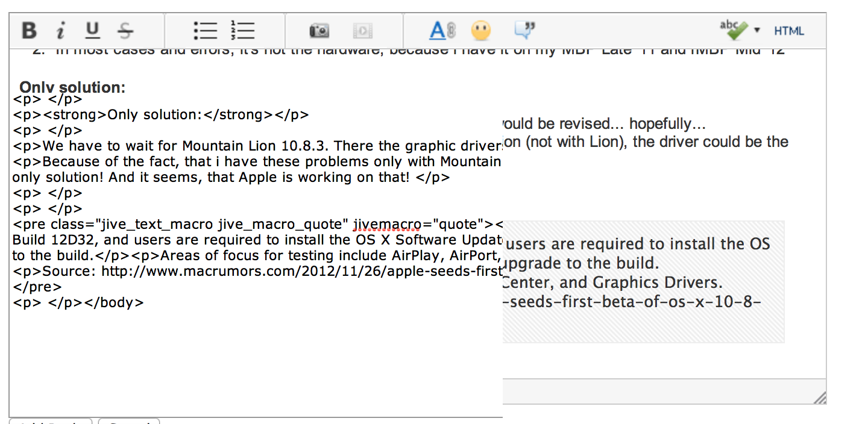Viewport: 868px width, 424px height.
Task: Insert an image with the camera icon
Action: (319, 30)
